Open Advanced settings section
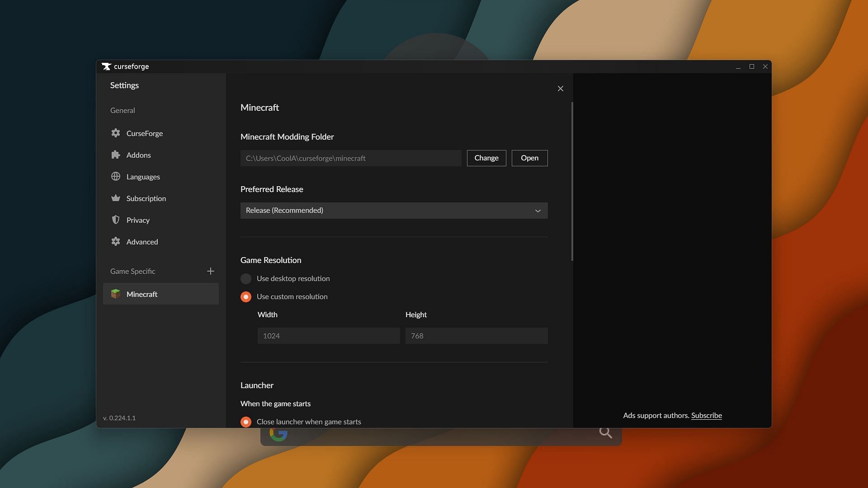Screen dimensions: 868x488 tap(161, 242)
